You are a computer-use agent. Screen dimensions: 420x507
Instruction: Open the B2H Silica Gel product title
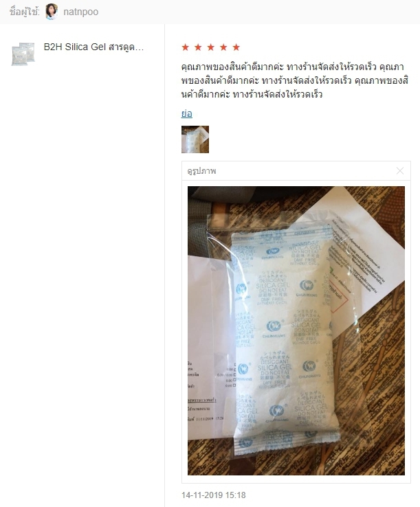94,47
